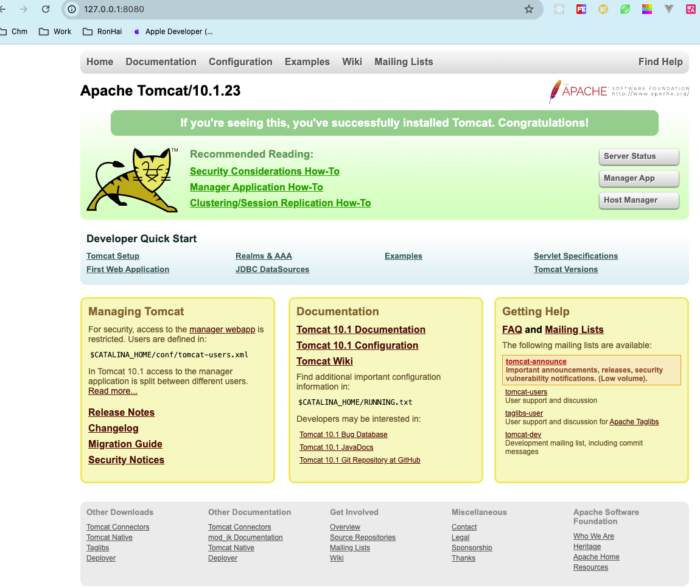Open Security Considerations How-To link
The width and height of the screenshot is (700, 588).
point(265,172)
